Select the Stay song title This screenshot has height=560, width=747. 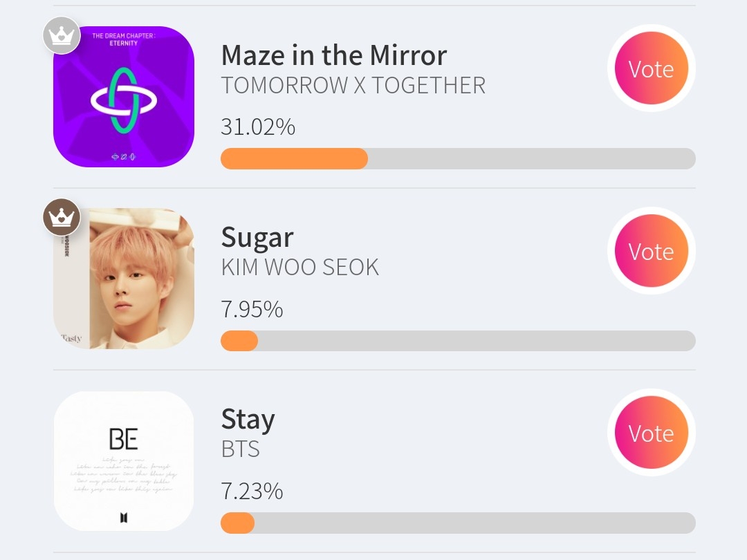click(x=248, y=420)
